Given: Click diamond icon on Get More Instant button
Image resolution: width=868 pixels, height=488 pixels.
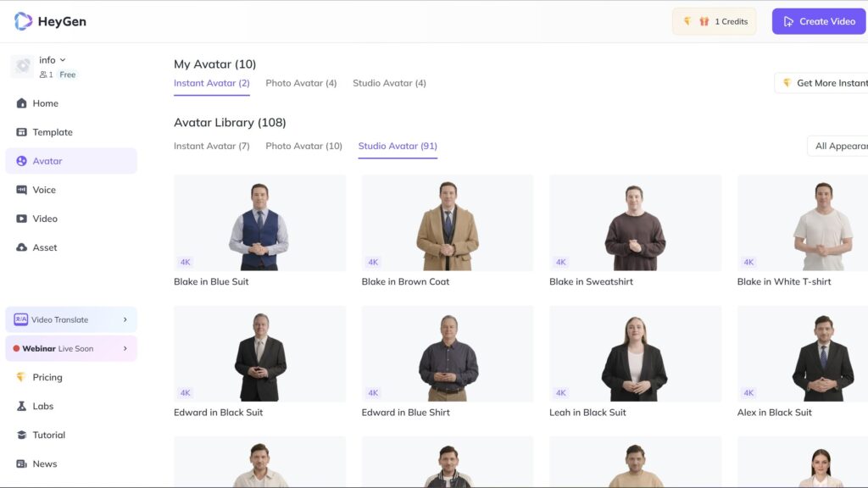Looking at the screenshot, I should (x=787, y=83).
